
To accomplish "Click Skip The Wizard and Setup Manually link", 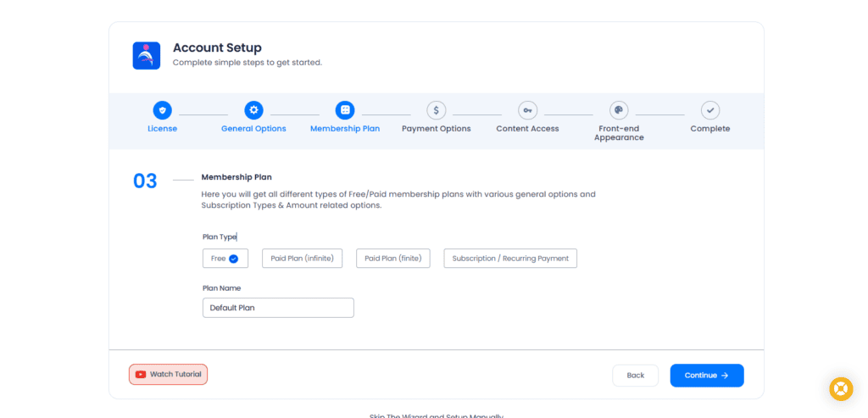I will tap(437, 415).
